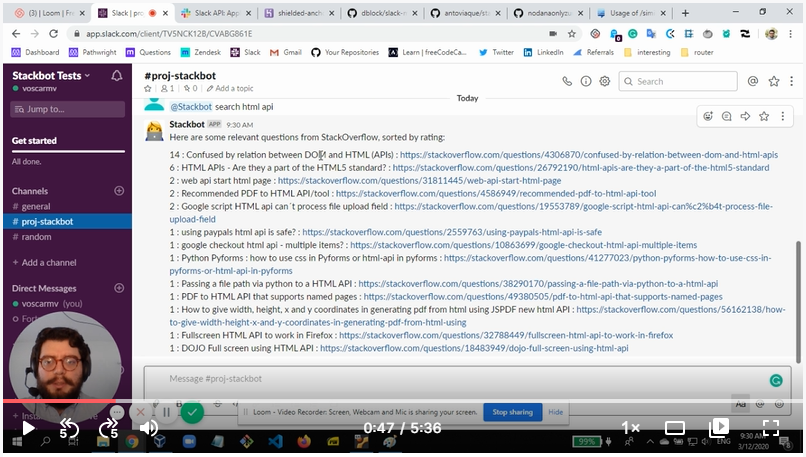Pause the Loom recording
The image size is (806, 457).
coord(166,412)
